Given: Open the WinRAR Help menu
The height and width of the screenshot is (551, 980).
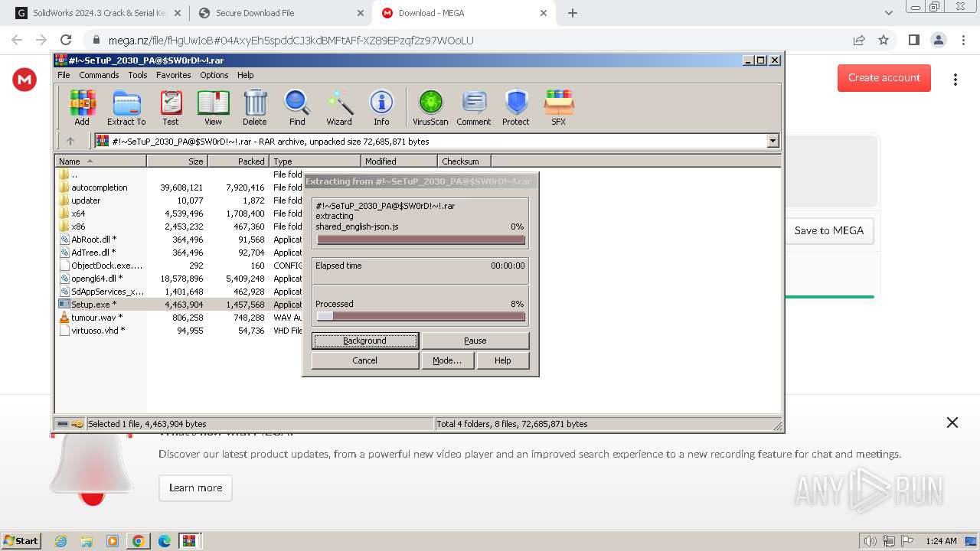Looking at the screenshot, I should tap(245, 75).
